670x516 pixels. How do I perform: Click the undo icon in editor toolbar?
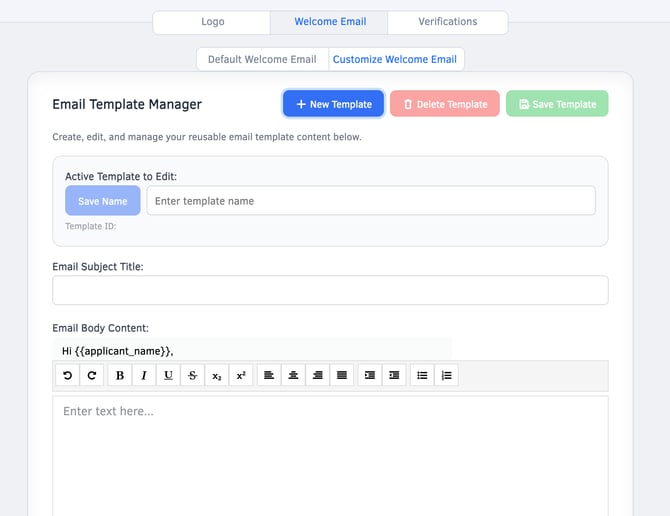click(67, 375)
